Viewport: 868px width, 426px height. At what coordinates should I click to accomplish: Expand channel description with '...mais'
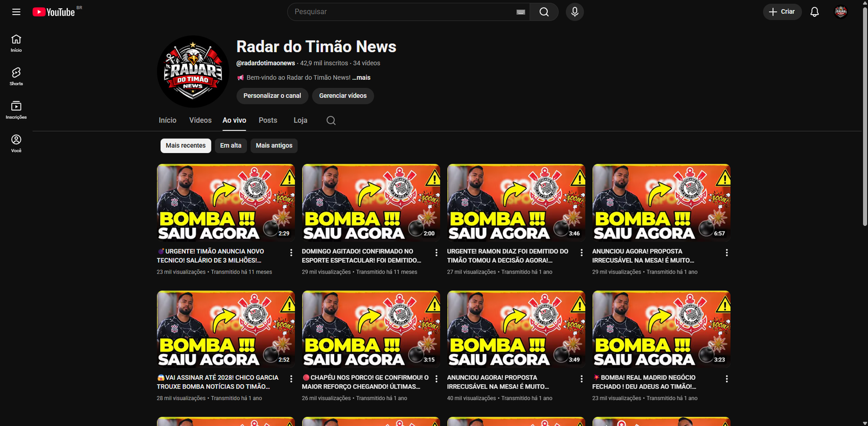(x=361, y=78)
